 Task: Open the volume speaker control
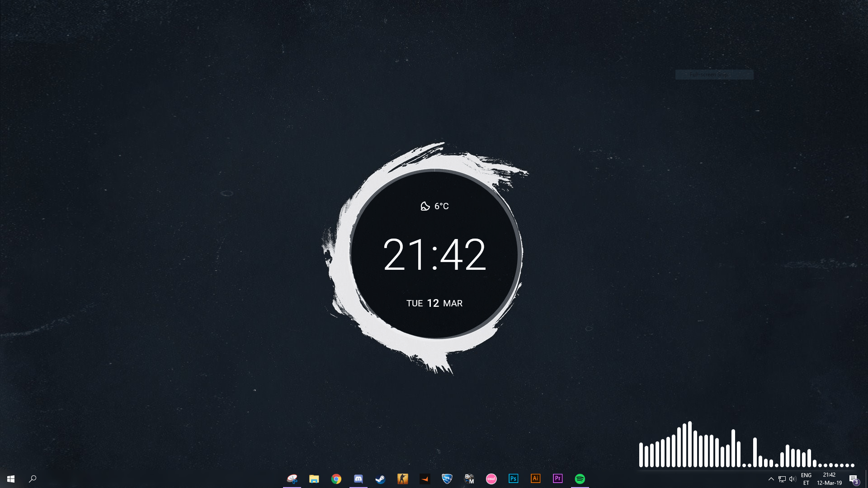click(793, 479)
